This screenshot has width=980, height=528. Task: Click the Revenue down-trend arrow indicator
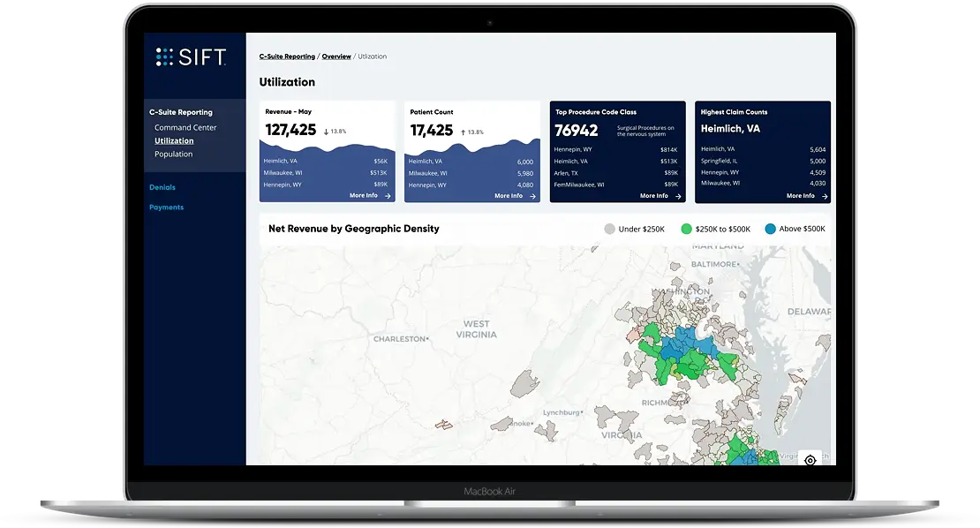(326, 132)
